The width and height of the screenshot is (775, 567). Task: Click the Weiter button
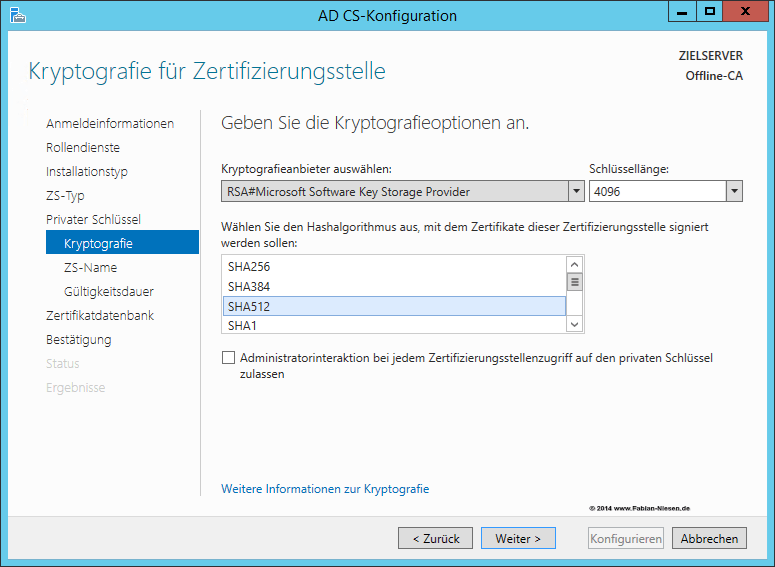(518, 538)
